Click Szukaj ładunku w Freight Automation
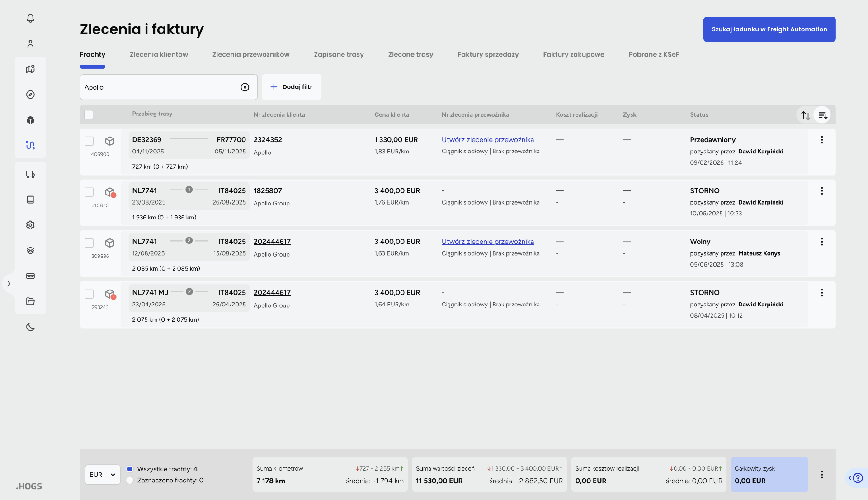The height and width of the screenshot is (500, 868). [769, 29]
